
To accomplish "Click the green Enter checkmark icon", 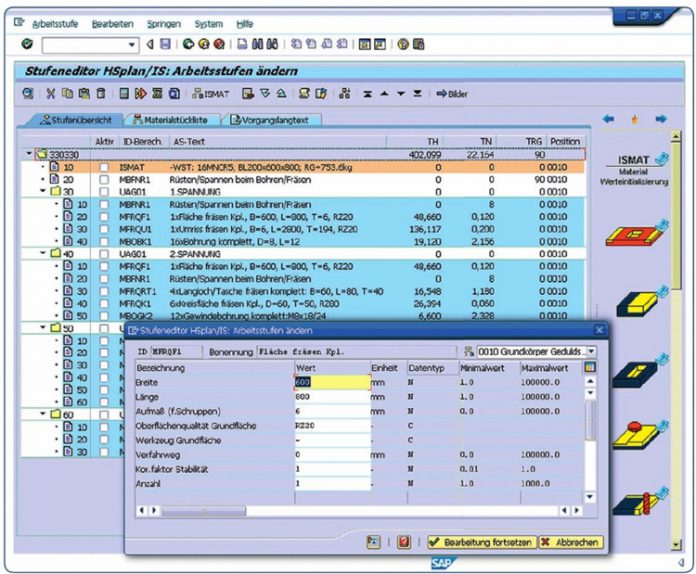I will tap(27, 44).
